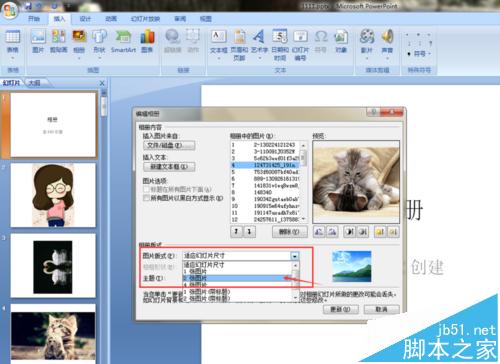Toggle all pictures black and white checkbox
Image resolution: width=500 pixels, height=364 pixels.
pyautogui.click(x=146, y=198)
